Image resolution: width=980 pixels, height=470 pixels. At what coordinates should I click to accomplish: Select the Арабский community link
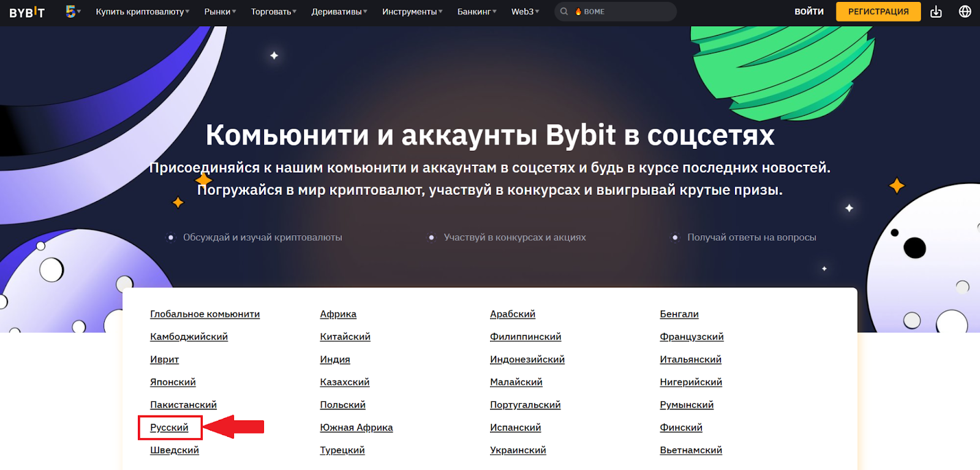[513, 314]
